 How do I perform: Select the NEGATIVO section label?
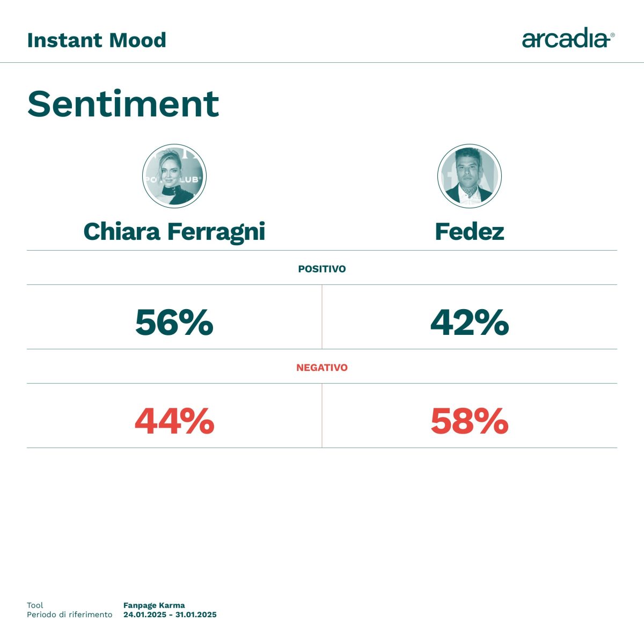pos(322,368)
